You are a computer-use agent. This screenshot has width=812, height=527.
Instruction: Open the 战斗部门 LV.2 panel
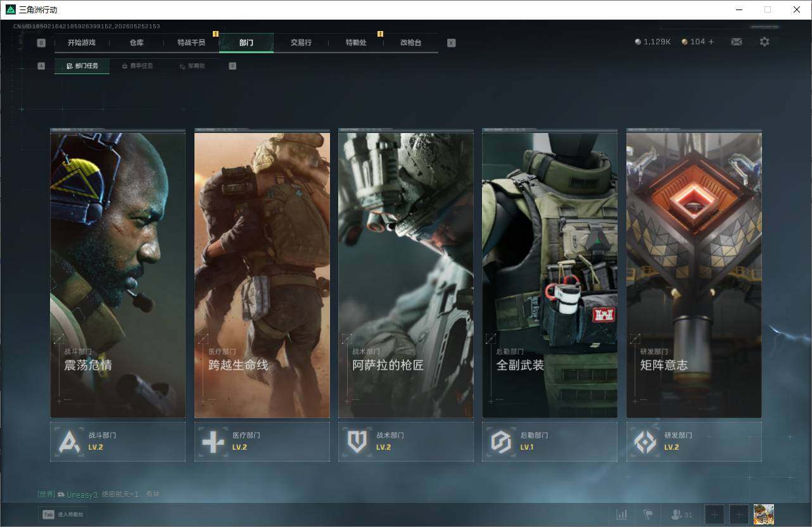(118, 441)
